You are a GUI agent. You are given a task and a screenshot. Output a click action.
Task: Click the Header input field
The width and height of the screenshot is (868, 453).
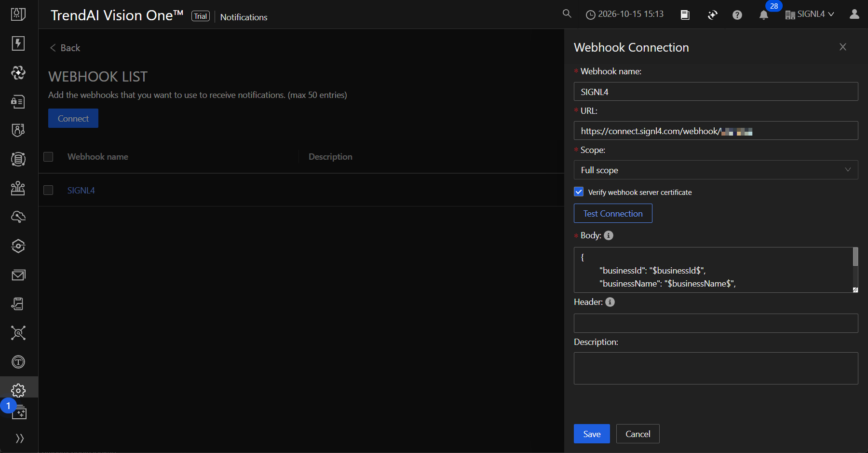716,323
